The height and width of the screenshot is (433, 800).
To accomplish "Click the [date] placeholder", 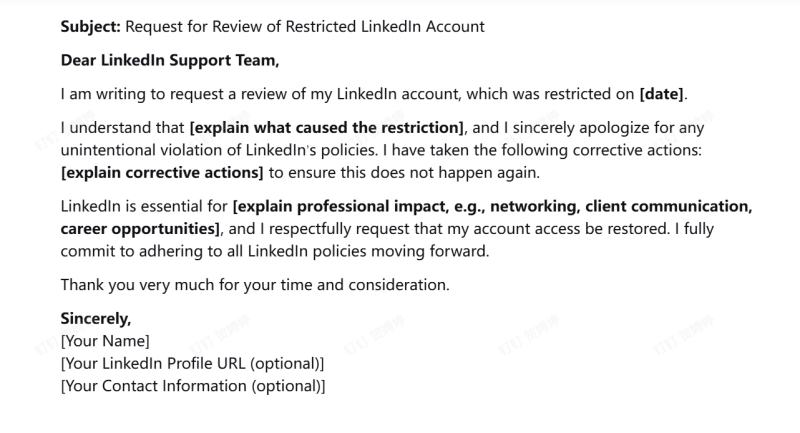I will pyautogui.click(x=661, y=94).
